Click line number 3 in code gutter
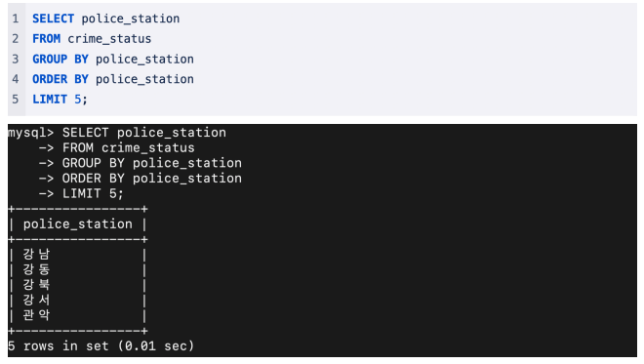644x364 pixels. coord(16,59)
